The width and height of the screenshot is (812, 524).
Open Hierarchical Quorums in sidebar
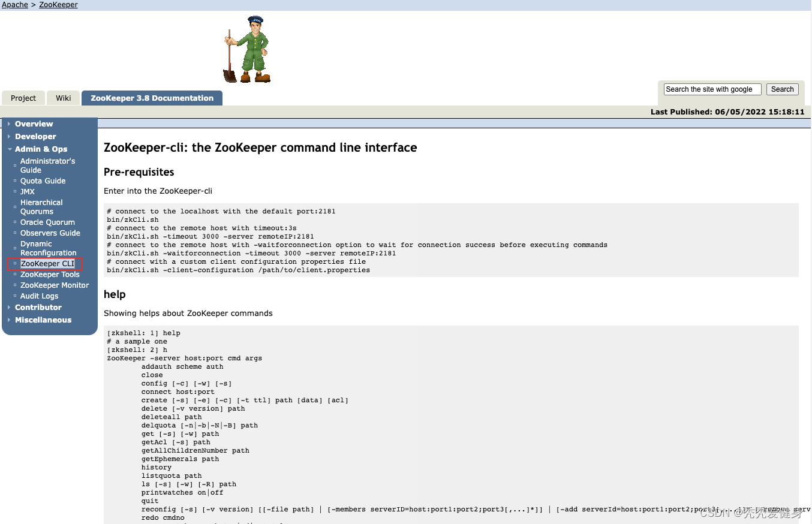[x=41, y=207]
